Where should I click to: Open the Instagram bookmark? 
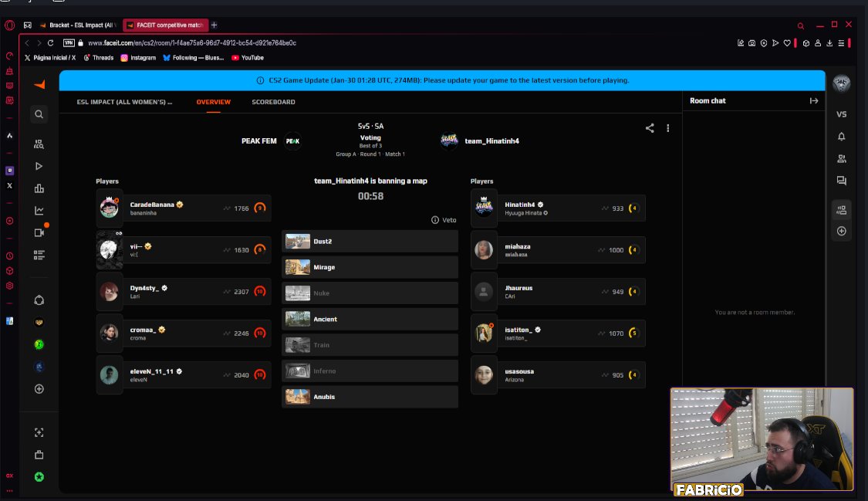[x=138, y=58]
